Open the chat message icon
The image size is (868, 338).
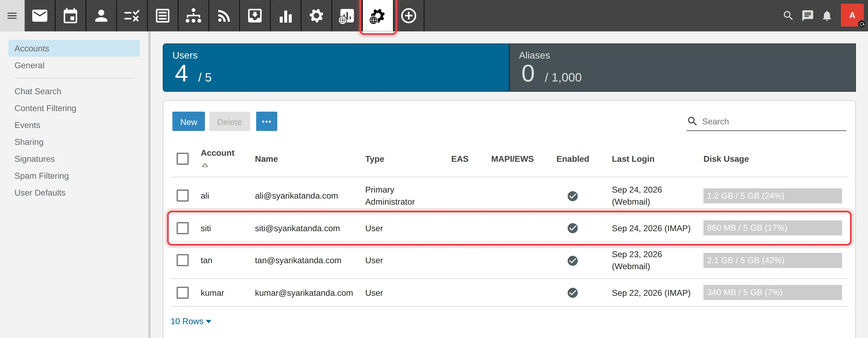807,15
